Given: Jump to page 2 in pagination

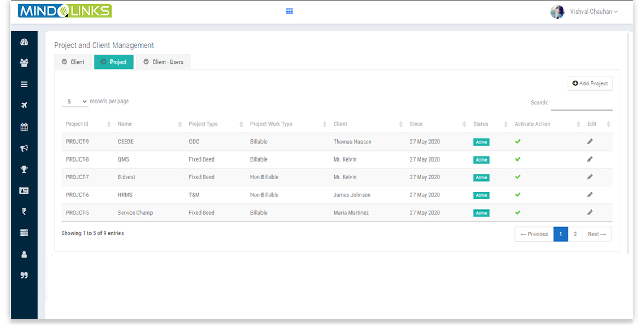Looking at the screenshot, I should [575, 234].
